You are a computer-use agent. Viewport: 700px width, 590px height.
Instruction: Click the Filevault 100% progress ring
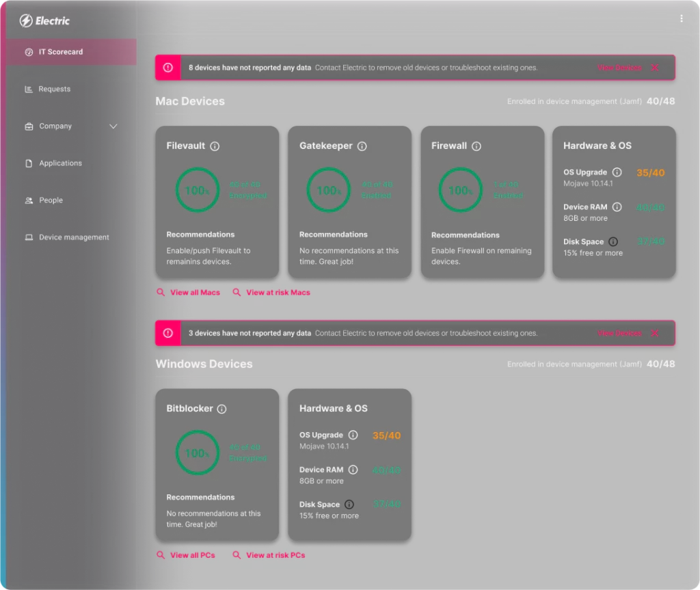tap(197, 189)
